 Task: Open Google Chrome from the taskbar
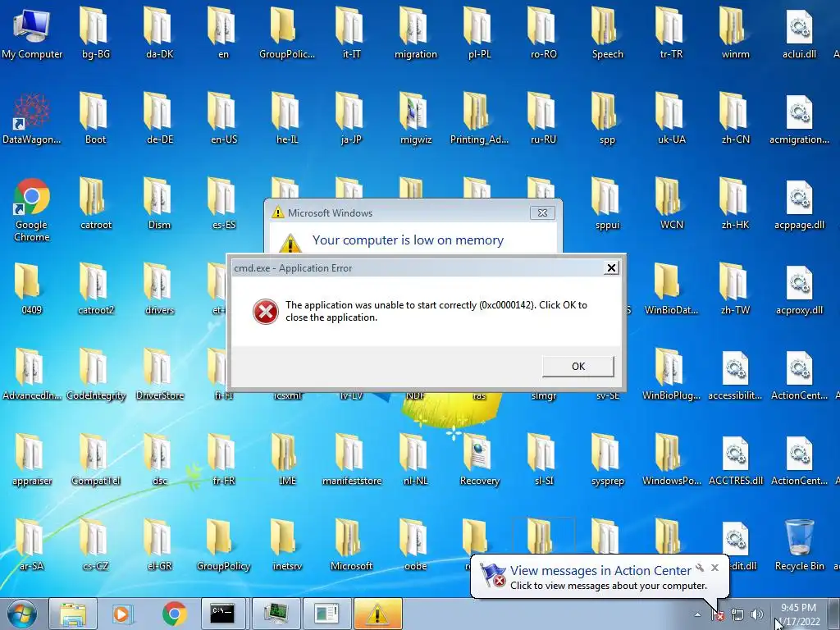(x=174, y=614)
